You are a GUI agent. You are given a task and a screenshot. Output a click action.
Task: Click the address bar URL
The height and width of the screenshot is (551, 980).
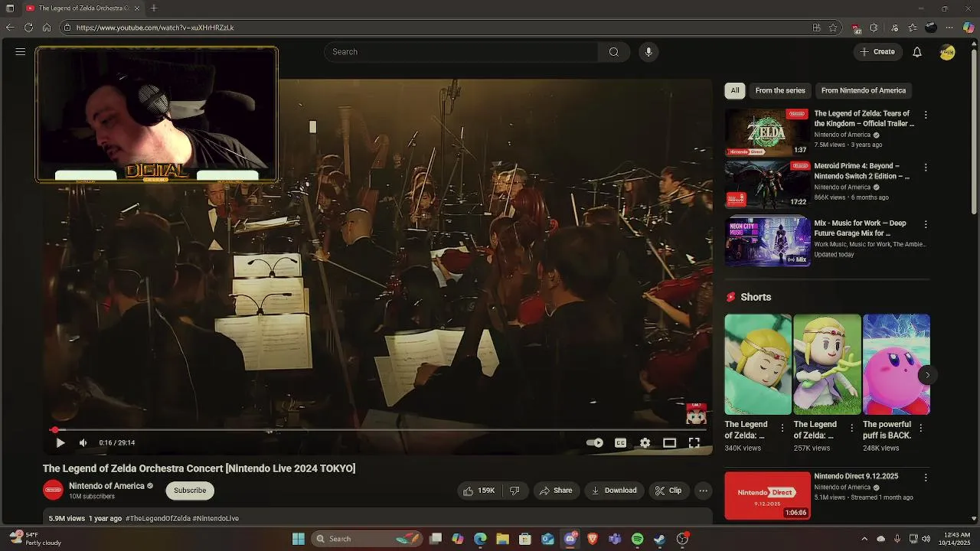coord(155,28)
